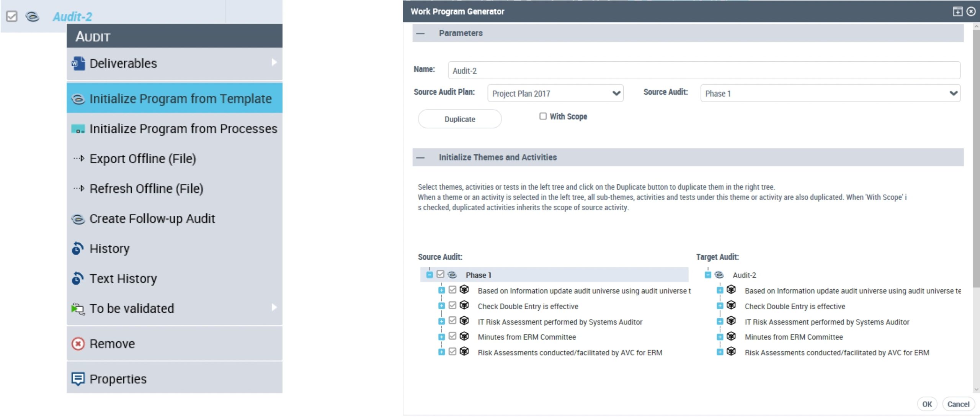
Task: Click OK to confirm work program
Action: point(927,404)
